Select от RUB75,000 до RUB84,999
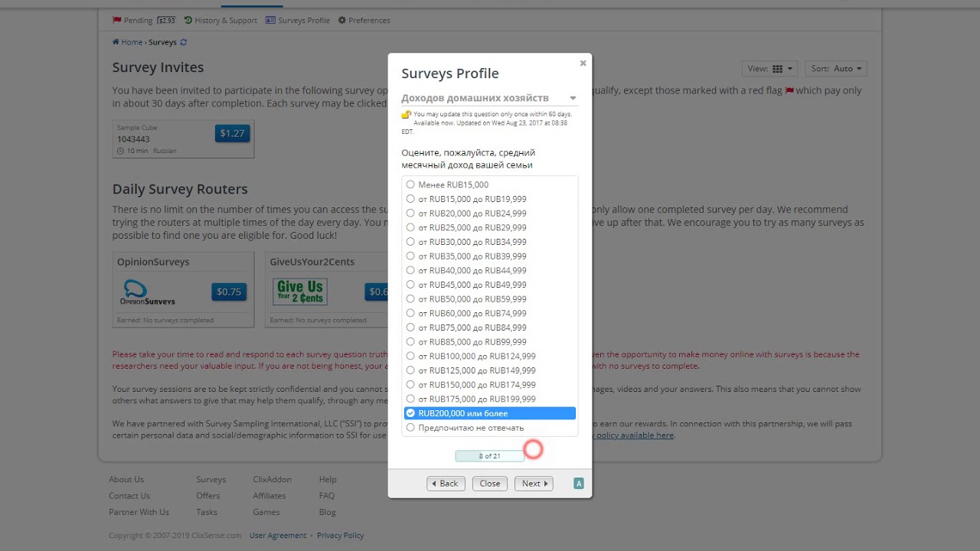The image size is (980, 551). click(x=490, y=328)
